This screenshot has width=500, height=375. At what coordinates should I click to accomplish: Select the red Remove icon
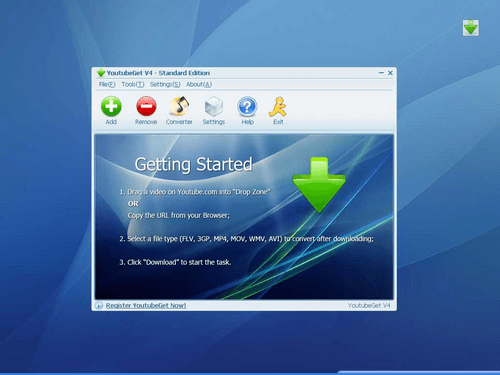pyautogui.click(x=146, y=106)
